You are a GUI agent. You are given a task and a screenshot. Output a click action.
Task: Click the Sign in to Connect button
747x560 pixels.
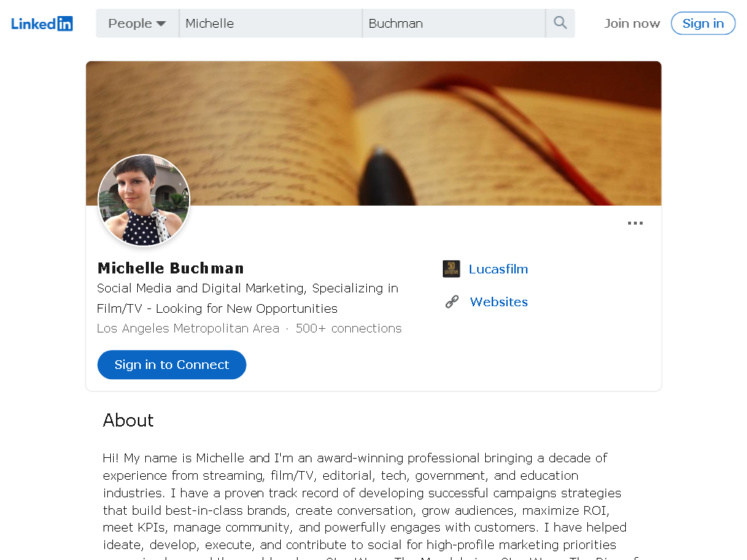coord(171,365)
